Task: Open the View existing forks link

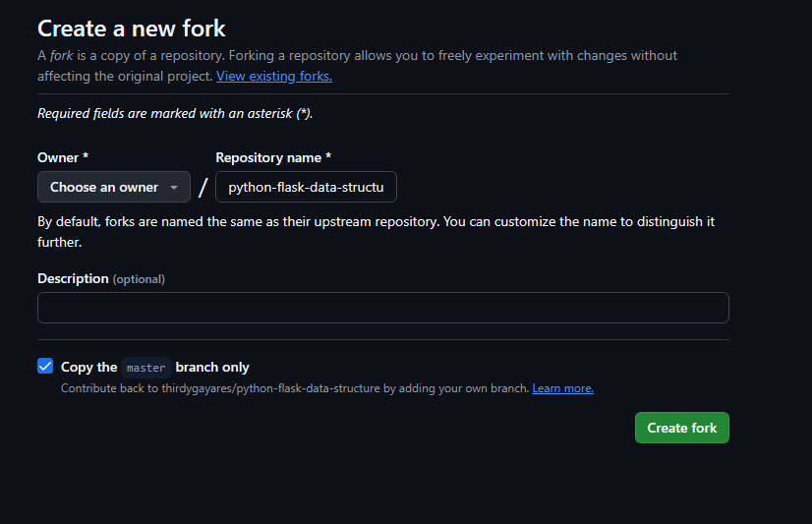Action: pos(274,76)
